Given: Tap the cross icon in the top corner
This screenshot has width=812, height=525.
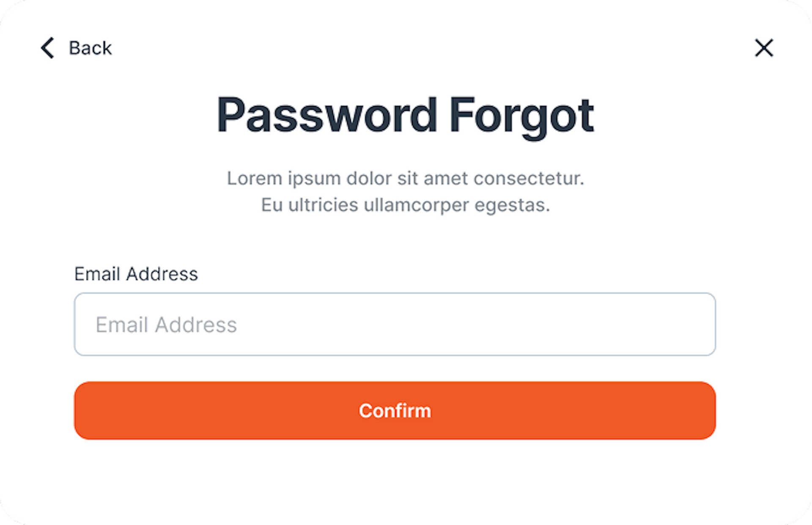Looking at the screenshot, I should [x=764, y=48].
